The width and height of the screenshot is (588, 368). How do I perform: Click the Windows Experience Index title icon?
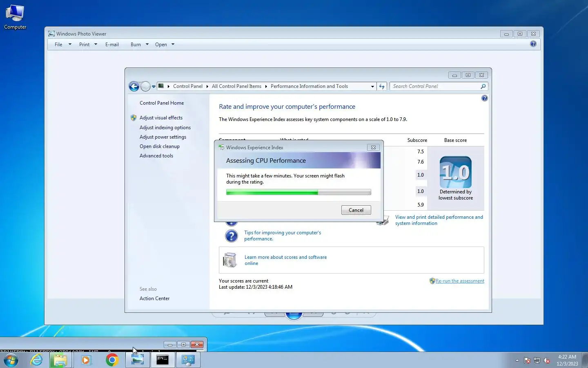point(221,148)
